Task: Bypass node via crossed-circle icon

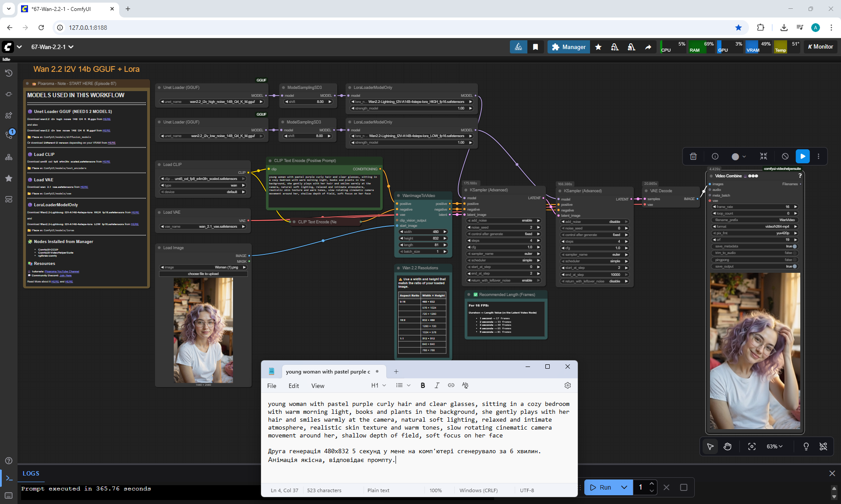Action: pyautogui.click(x=785, y=156)
